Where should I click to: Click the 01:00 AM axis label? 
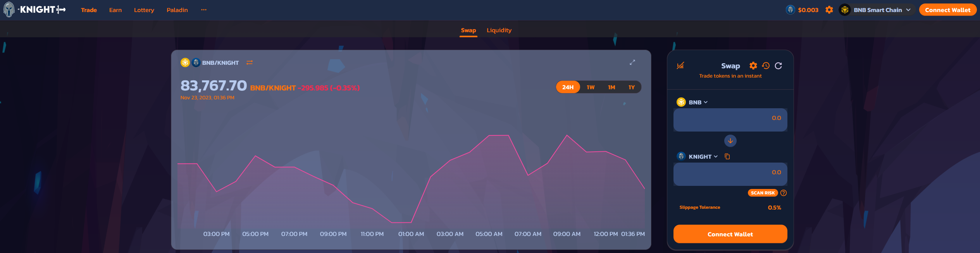tap(411, 234)
